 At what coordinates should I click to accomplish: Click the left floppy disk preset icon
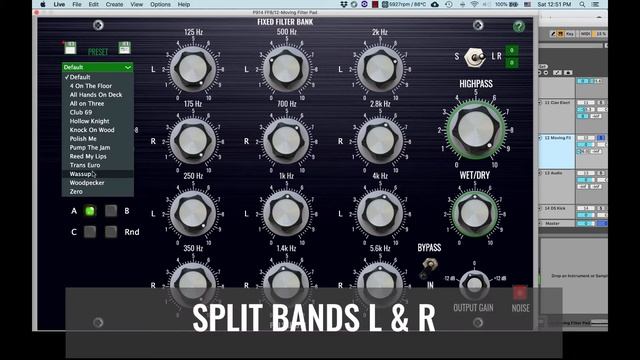click(x=70, y=48)
